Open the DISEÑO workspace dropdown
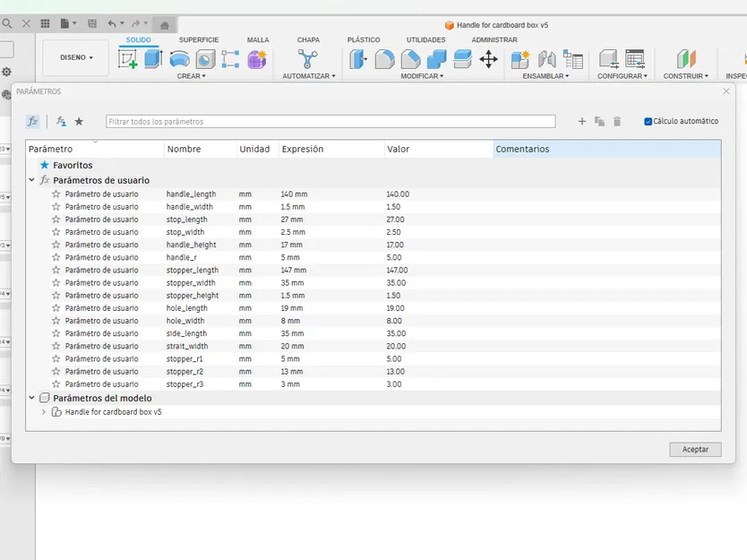747x560 pixels. coord(76,57)
